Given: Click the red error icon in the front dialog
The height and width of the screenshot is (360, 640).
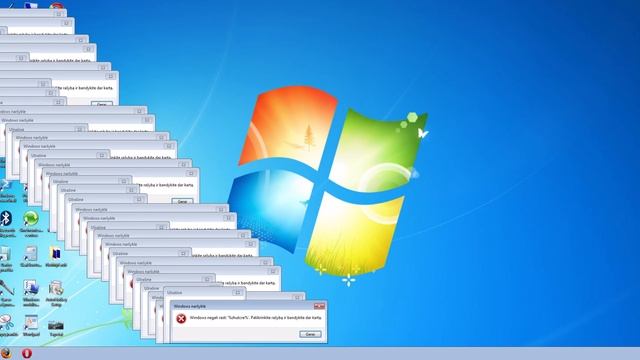Looking at the screenshot, I should pos(181,318).
